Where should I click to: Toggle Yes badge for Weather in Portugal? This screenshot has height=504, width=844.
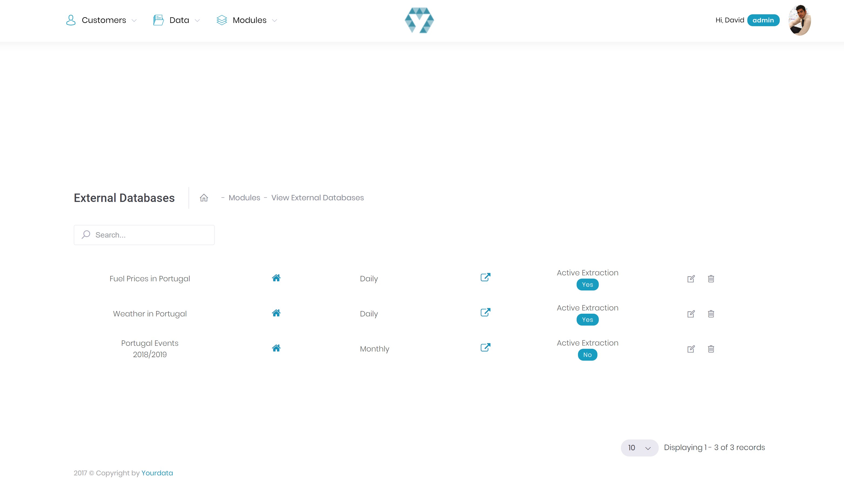click(x=587, y=320)
